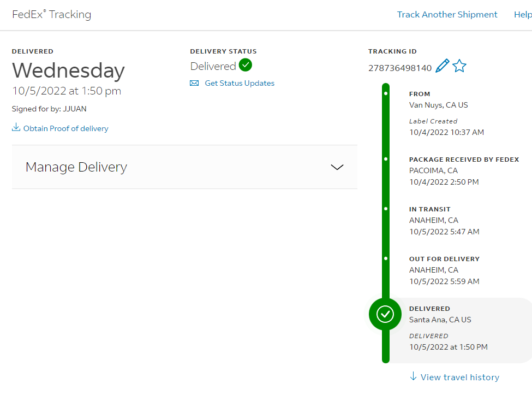
Task: Click Obtain Proof of delivery link
Action: pos(66,128)
